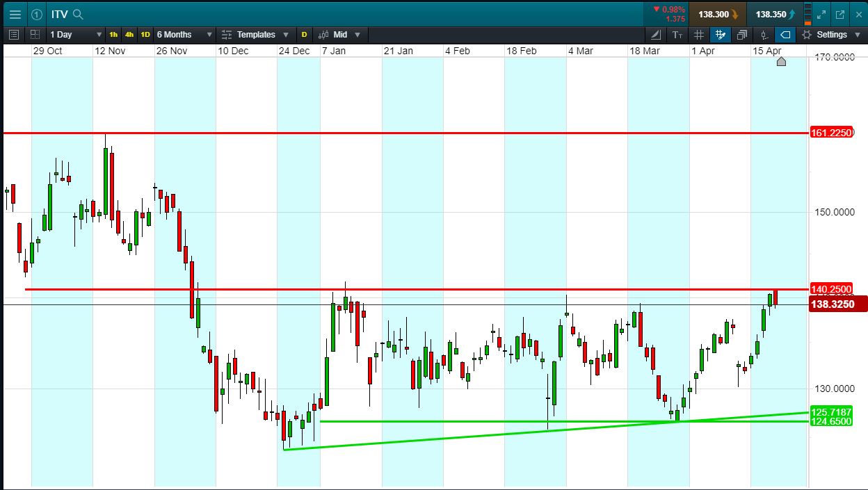Click the selection grid icon in toolbar

pos(35,34)
